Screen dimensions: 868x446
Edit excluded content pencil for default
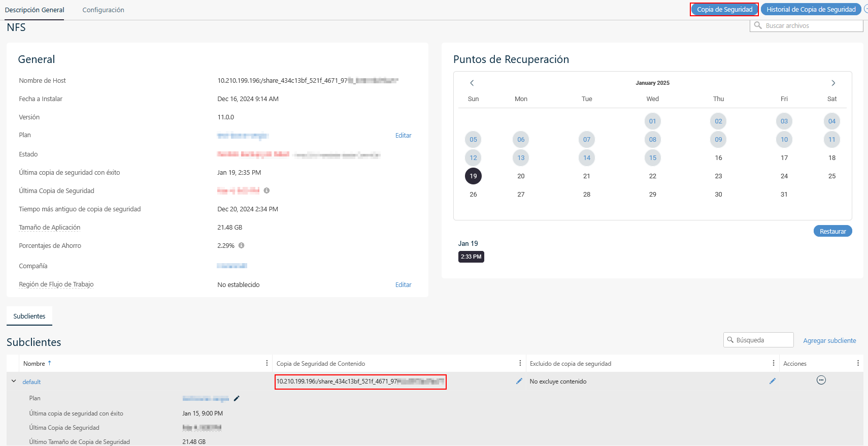[772, 381]
